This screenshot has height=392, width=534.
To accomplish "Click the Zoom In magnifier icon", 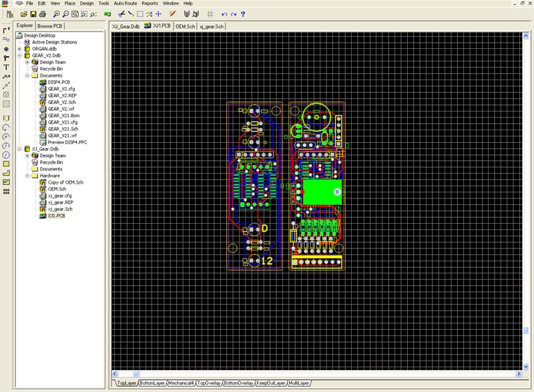I will pos(55,13).
